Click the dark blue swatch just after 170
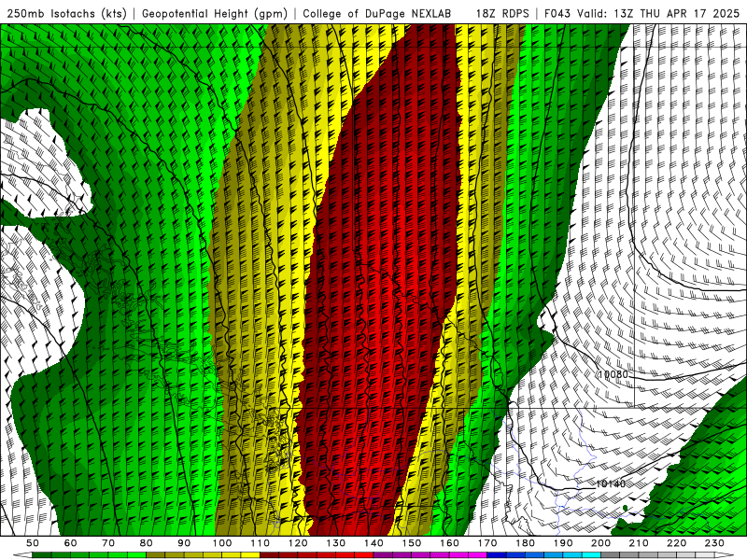Viewport: 747px width, 560px height. click(497, 555)
